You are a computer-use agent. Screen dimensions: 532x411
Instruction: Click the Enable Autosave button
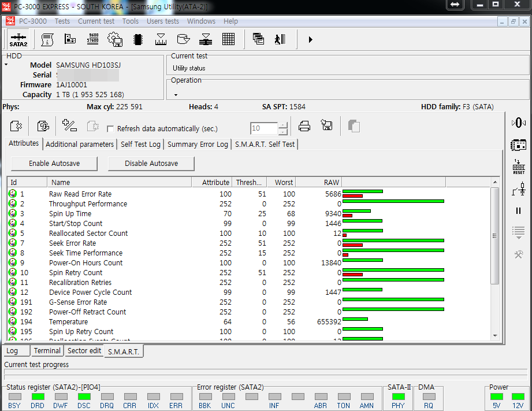54,164
